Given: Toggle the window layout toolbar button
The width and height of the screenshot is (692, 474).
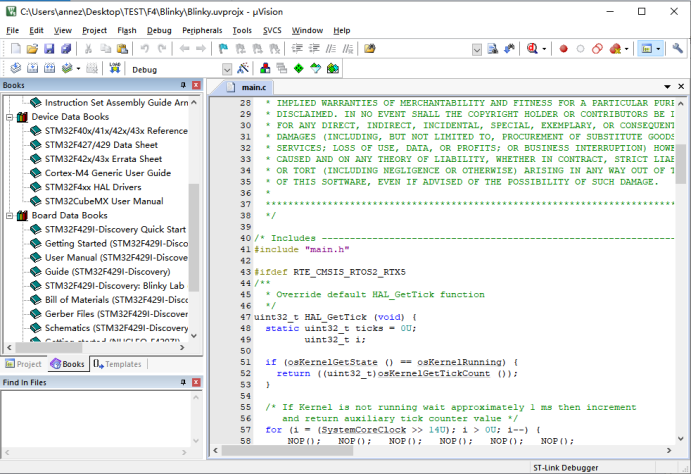Looking at the screenshot, I should pos(648,48).
